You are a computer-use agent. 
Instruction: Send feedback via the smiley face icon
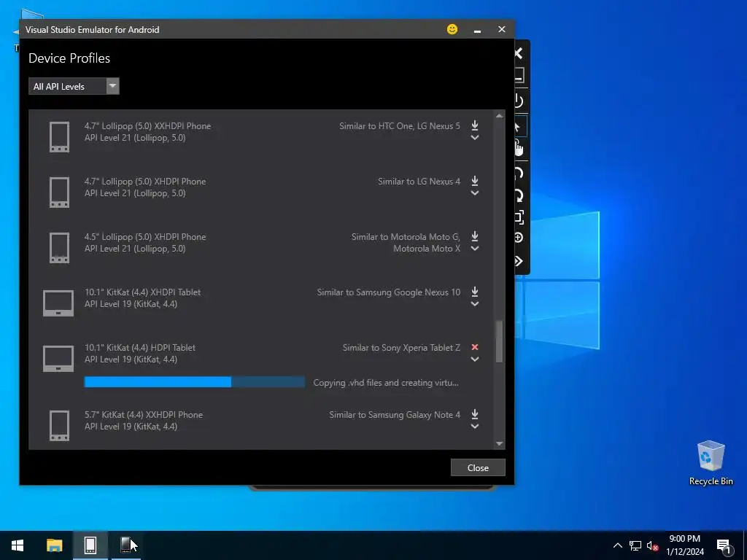coord(452,29)
